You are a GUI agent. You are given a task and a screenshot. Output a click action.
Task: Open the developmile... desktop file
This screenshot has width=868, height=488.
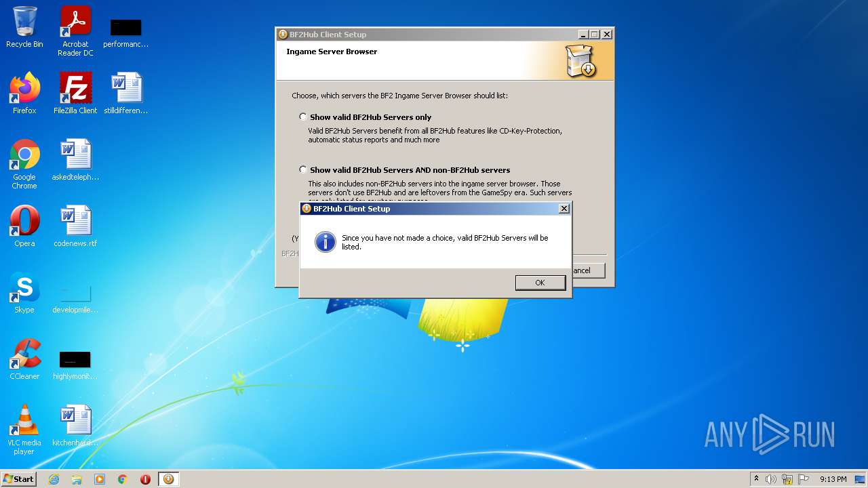coord(75,298)
